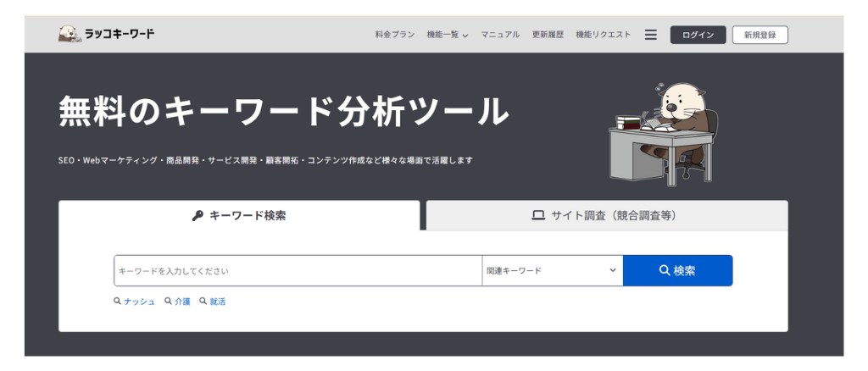Open the 料金プラン menu item
The height and width of the screenshot is (371, 868).
point(395,35)
